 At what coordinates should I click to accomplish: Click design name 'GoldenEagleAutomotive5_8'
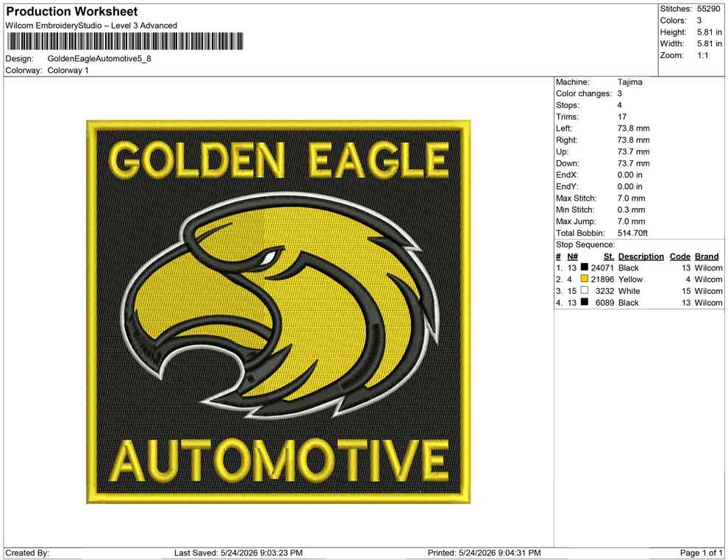point(99,59)
